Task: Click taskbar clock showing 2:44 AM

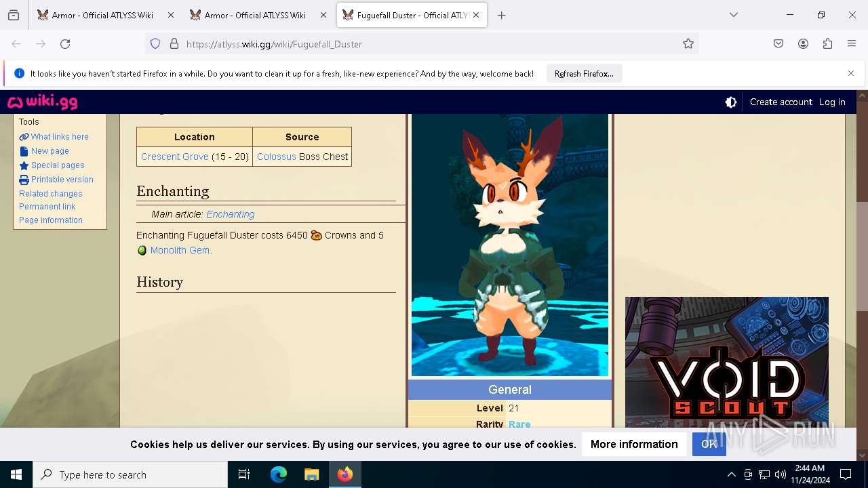Action: coord(810,474)
